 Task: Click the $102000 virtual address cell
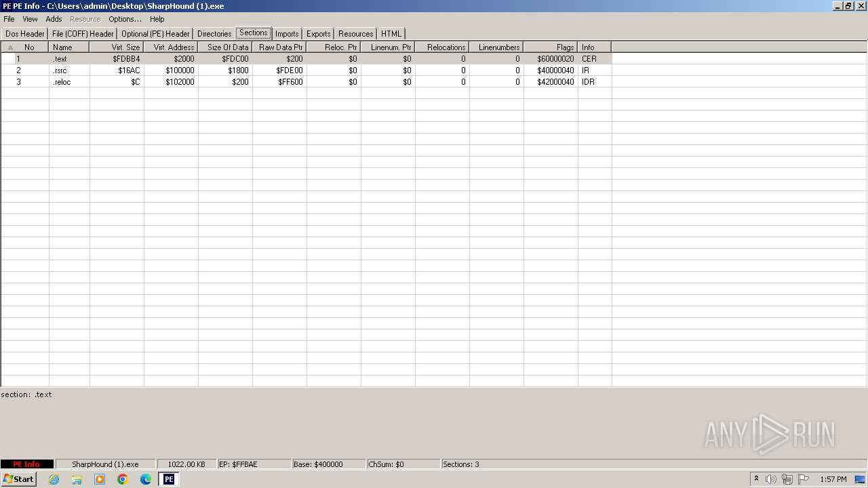coord(171,82)
